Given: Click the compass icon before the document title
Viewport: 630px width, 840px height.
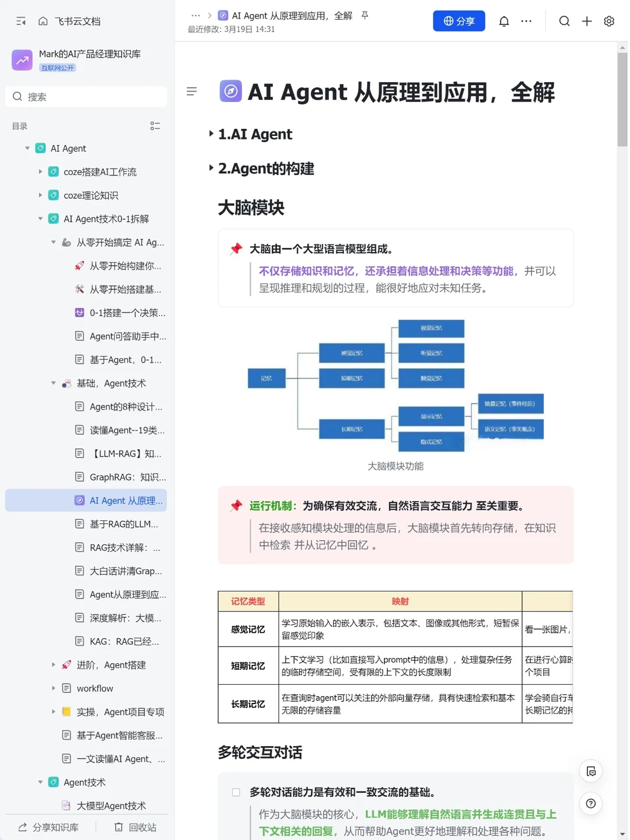Looking at the screenshot, I should tap(230, 91).
